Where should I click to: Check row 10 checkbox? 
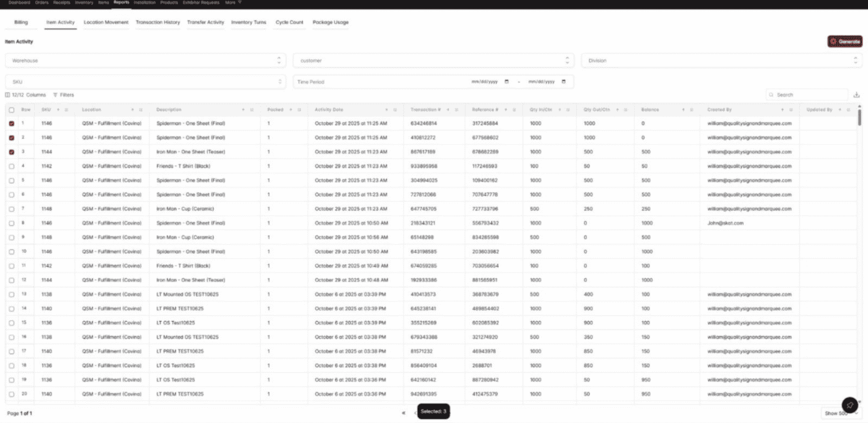[11, 252]
